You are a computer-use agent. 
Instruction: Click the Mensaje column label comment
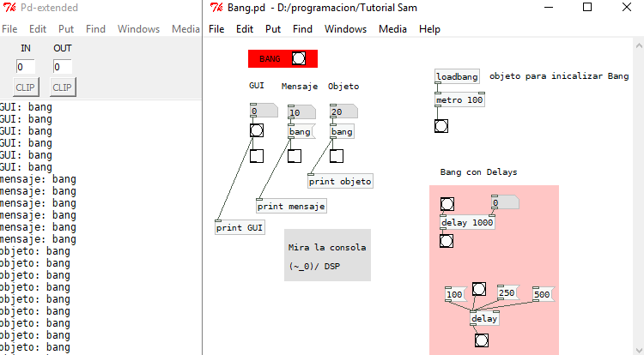[x=300, y=87]
